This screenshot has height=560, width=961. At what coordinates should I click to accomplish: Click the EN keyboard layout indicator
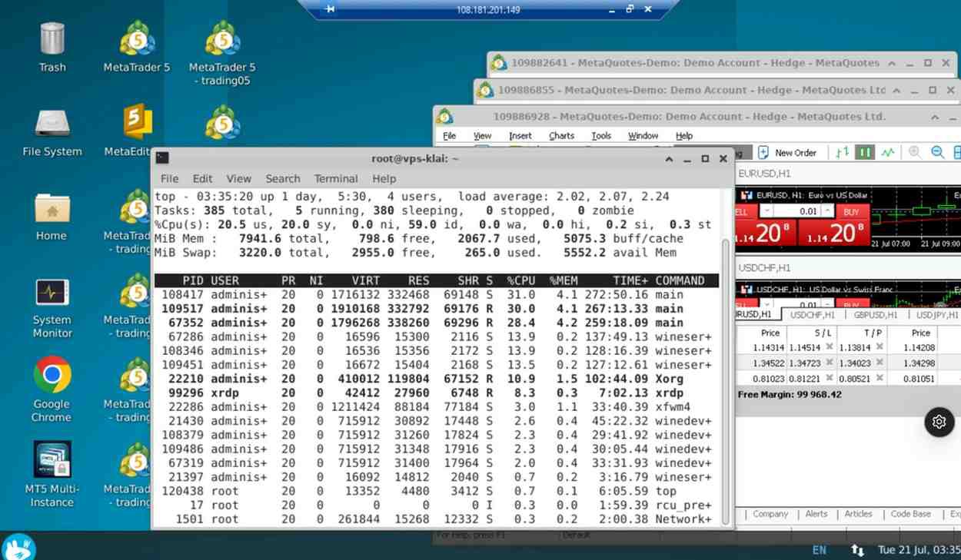coord(820,550)
